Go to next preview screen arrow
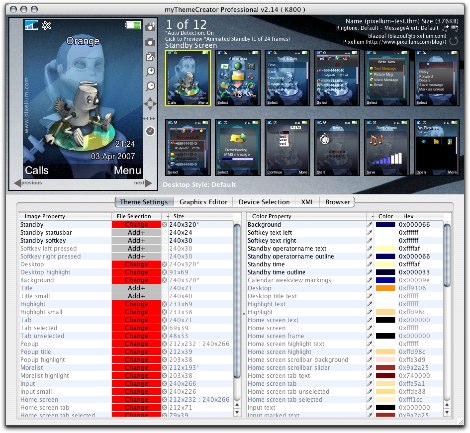 tap(149, 183)
